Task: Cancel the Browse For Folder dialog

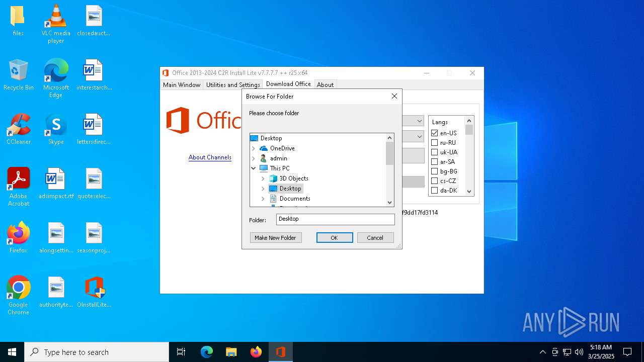Action: point(375,238)
